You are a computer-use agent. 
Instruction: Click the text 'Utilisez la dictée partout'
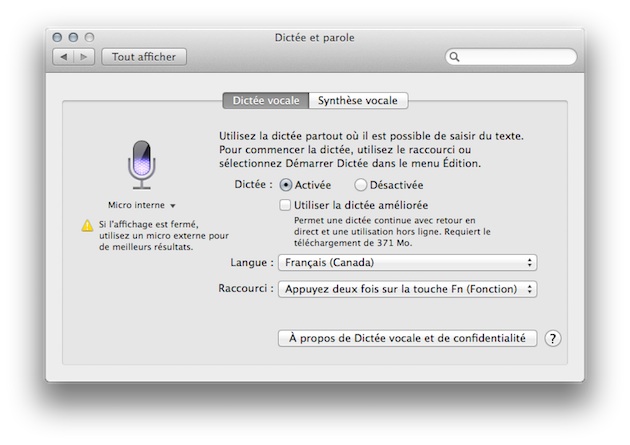pos(281,136)
